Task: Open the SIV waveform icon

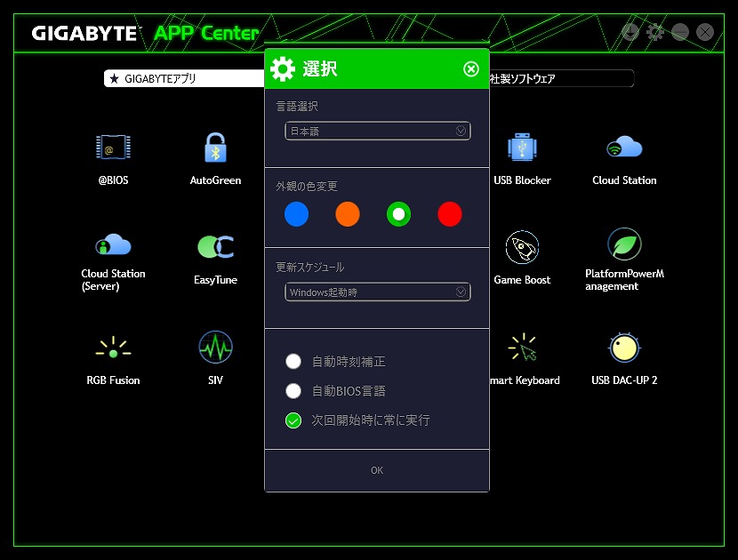Action: click(215, 348)
